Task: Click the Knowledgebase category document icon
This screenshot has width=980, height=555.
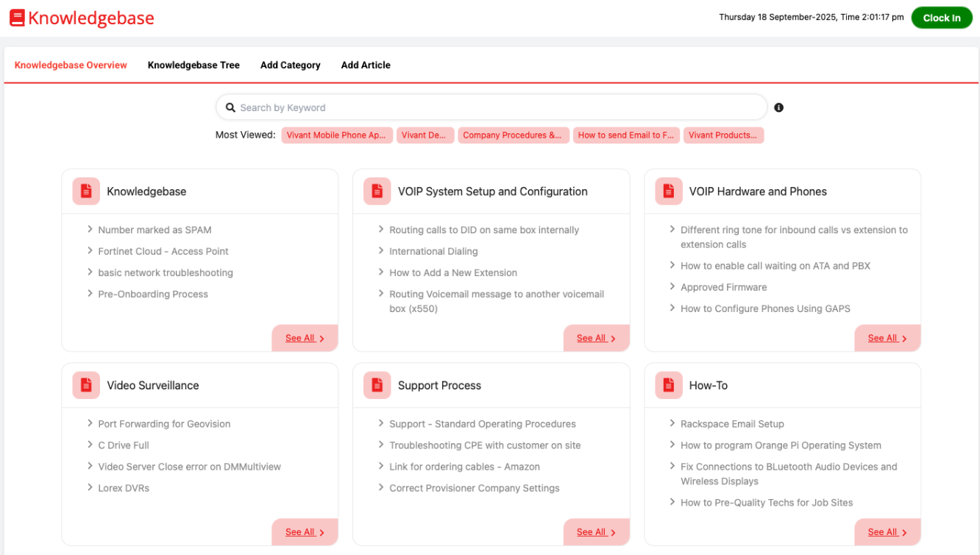Action: coord(86,191)
